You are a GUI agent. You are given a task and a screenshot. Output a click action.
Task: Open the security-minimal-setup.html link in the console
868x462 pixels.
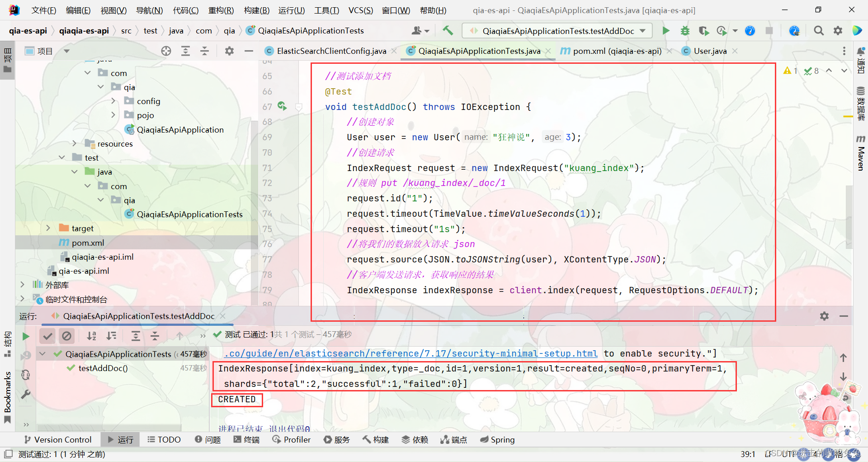pyautogui.click(x=410, y=353)
